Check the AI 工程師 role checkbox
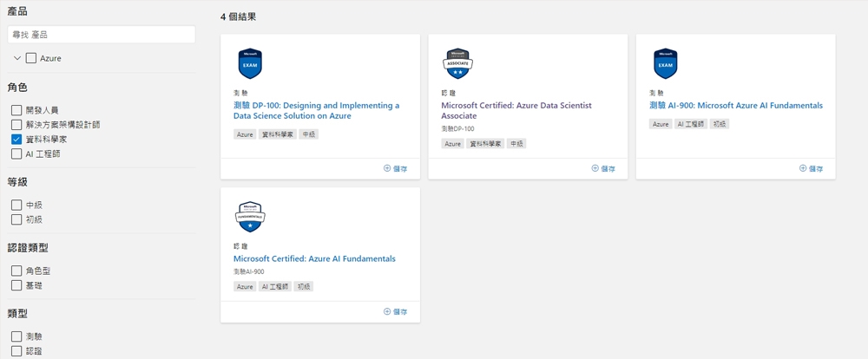 (16, 153)
